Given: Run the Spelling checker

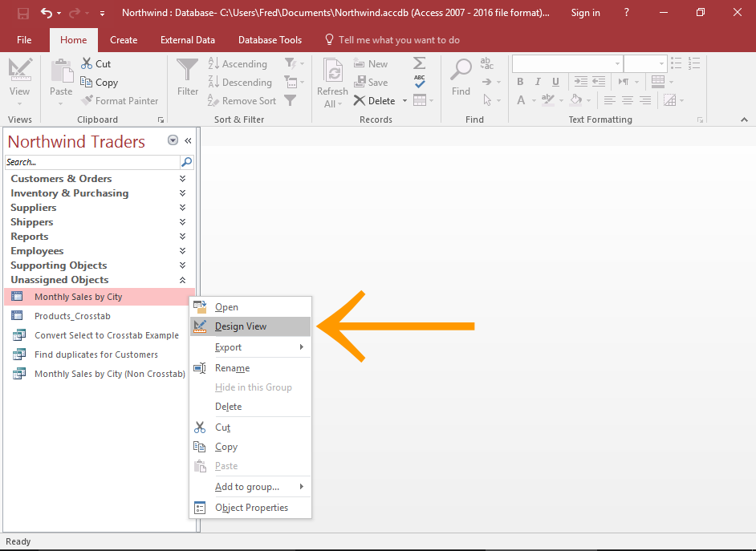Looking at the screenshot, I should [x=419, y=82].
